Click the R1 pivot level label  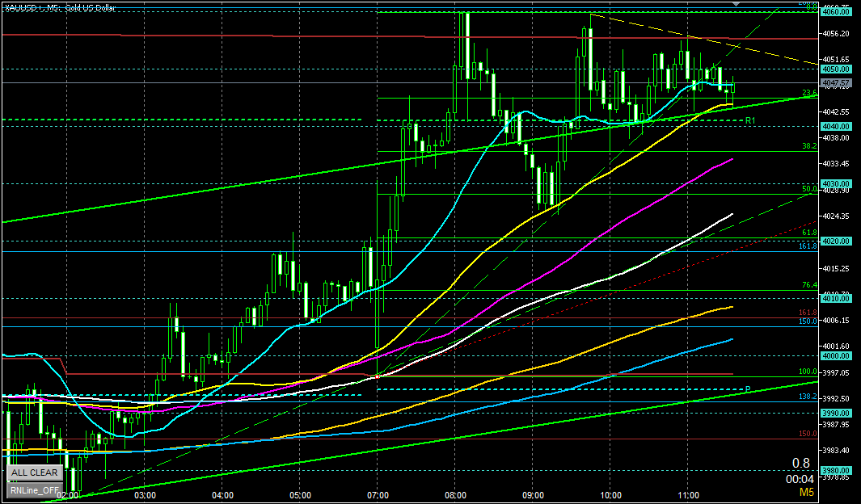pos(750,120)
